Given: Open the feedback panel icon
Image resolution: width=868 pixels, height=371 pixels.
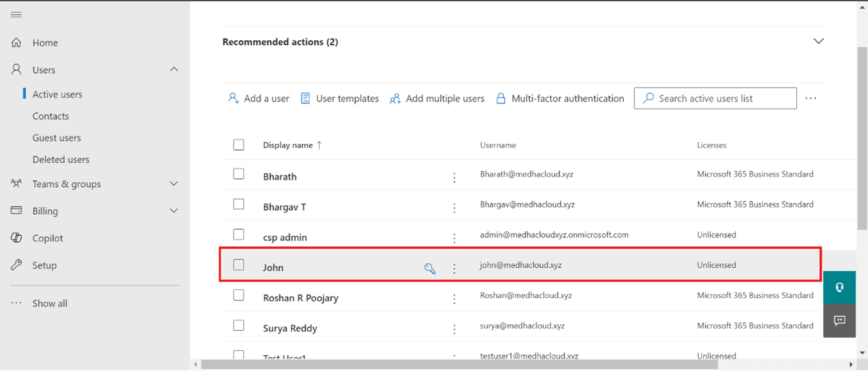Looking at the screenshot, I should point(839,321).
